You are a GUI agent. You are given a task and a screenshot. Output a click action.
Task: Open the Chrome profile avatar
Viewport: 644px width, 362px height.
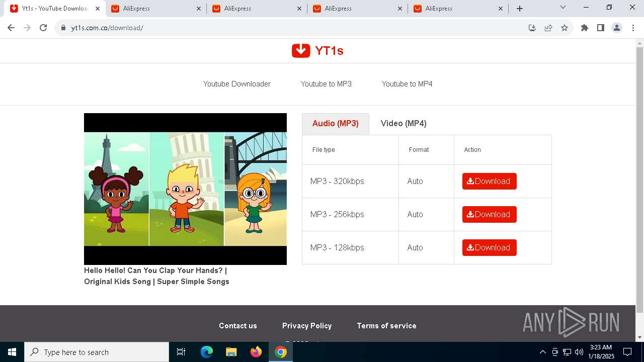617,28
